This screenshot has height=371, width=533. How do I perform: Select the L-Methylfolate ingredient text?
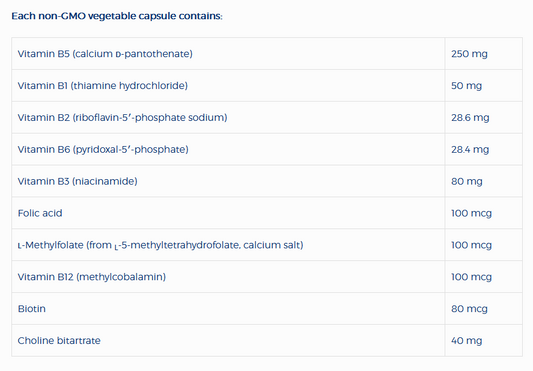[x=160, y=245]
